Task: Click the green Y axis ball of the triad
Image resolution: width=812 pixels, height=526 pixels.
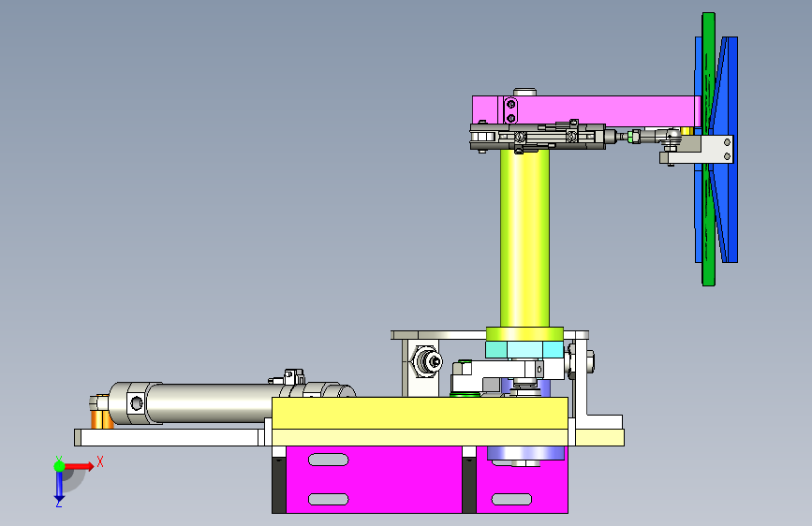Action: [x=59, y=466]
